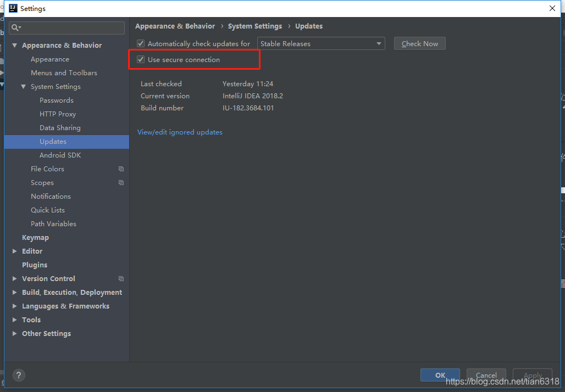Click the Last checked label
Screen dimensions: 565x392
point(161,84)
